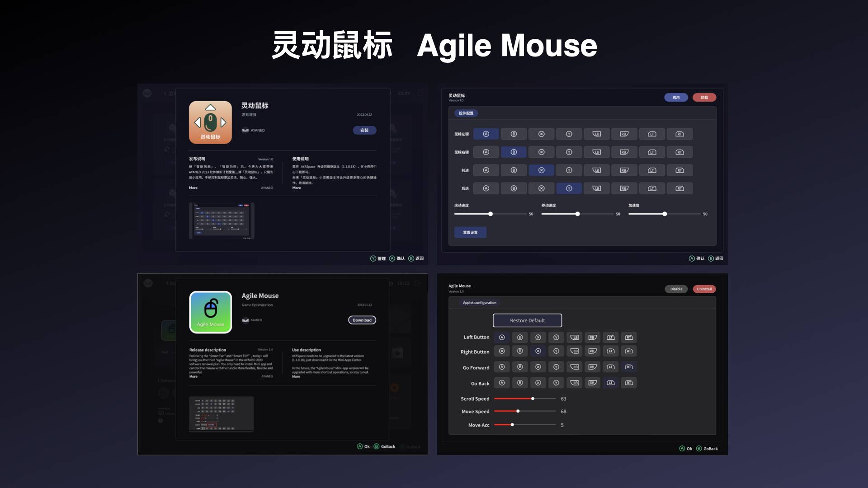
Task: Assign Y to 鼠标右键 row
Action: (x=569, y=152)
